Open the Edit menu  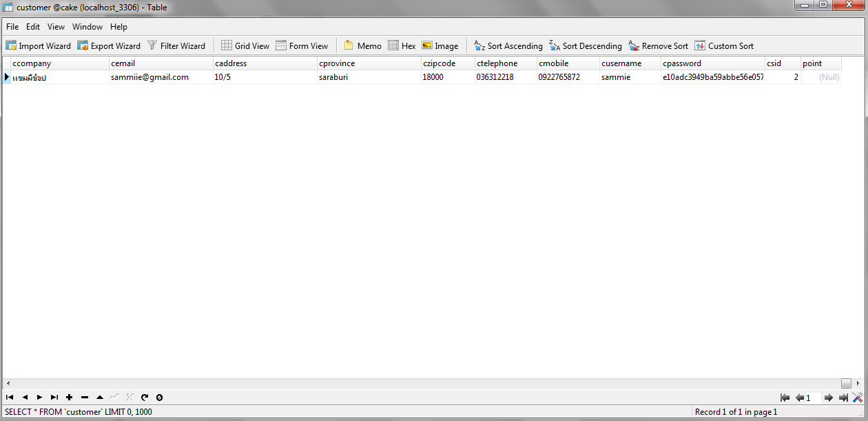tap(33, 27)
